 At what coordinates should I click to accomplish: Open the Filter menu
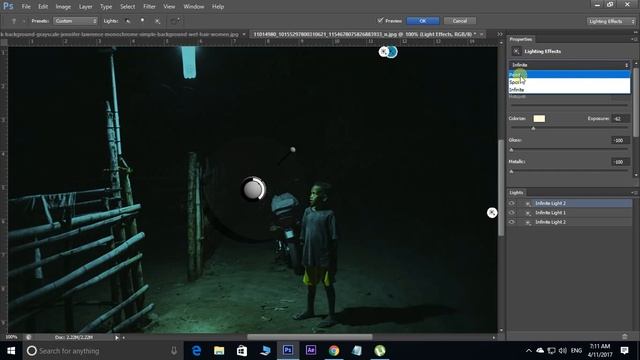[149, 7]
